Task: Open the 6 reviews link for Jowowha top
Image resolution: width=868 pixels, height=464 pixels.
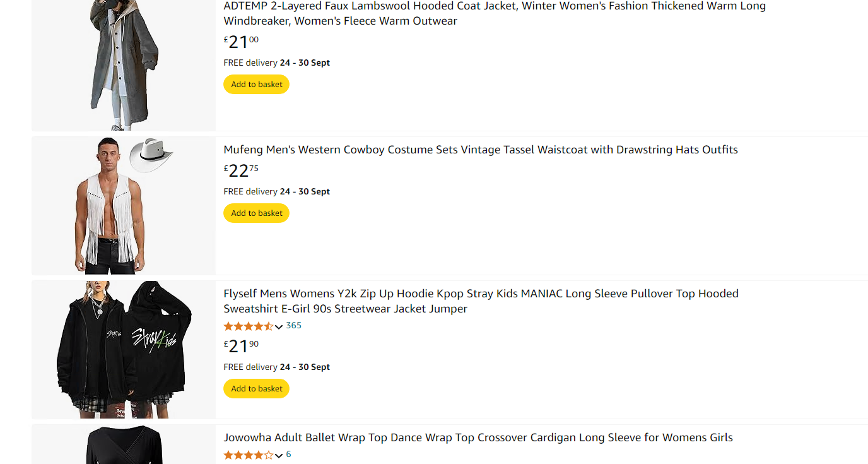Action: pos(288,455)
